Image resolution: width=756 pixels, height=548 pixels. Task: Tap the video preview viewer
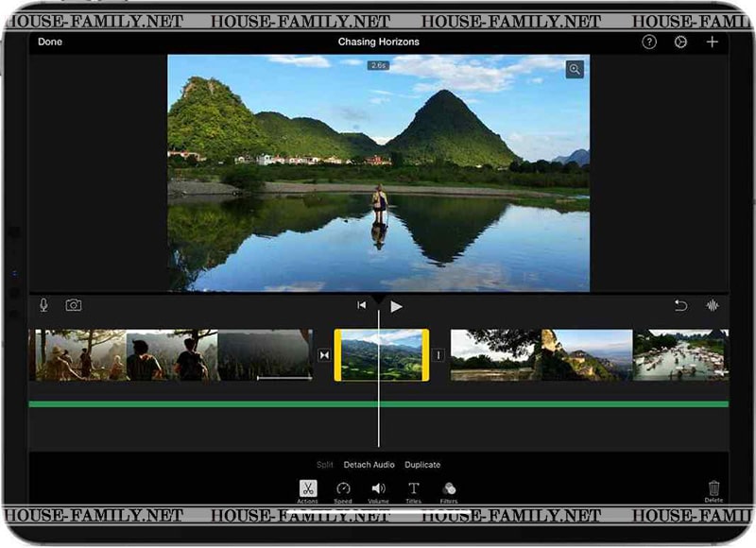(379, 173)
